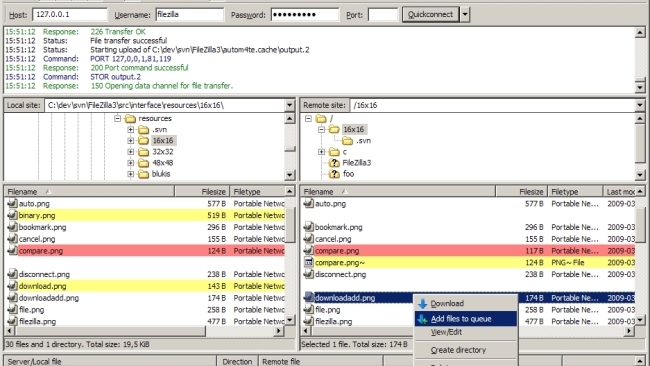Click the remote disconnect.png file icon
This screenshot has width=650, height=366.
308,274
